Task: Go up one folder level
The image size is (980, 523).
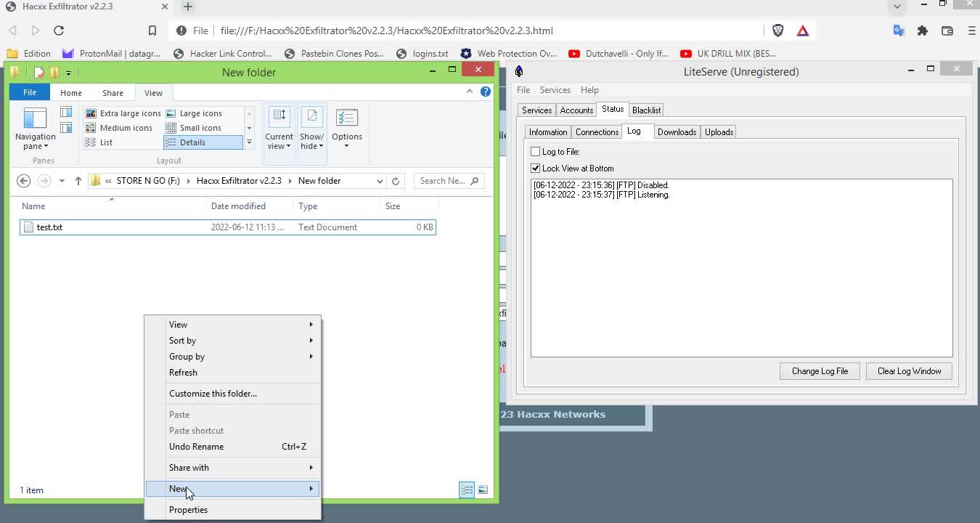Action: tap(78, 181)
